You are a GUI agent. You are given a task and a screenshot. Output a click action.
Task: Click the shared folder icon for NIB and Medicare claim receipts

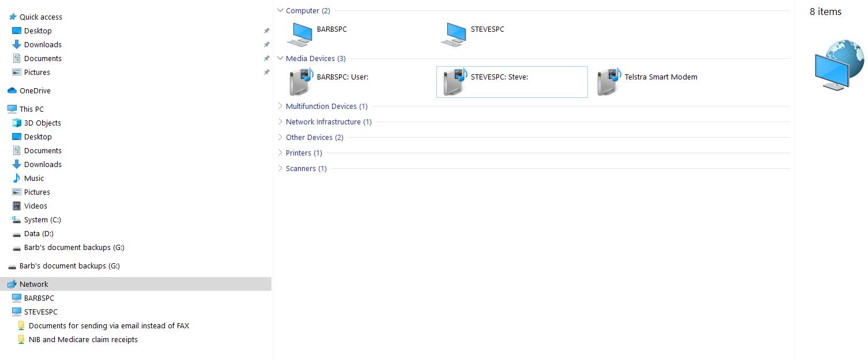pos(21,339)
